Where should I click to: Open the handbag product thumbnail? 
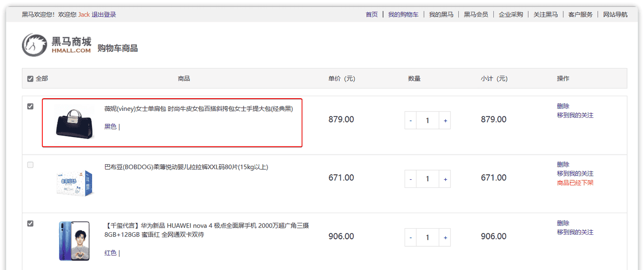tap(74, 123)
